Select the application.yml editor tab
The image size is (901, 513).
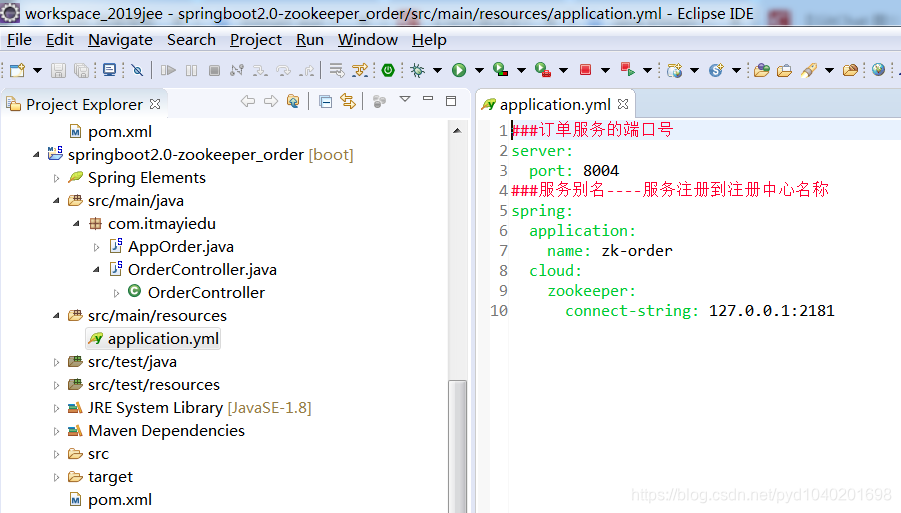click(555, 105)
